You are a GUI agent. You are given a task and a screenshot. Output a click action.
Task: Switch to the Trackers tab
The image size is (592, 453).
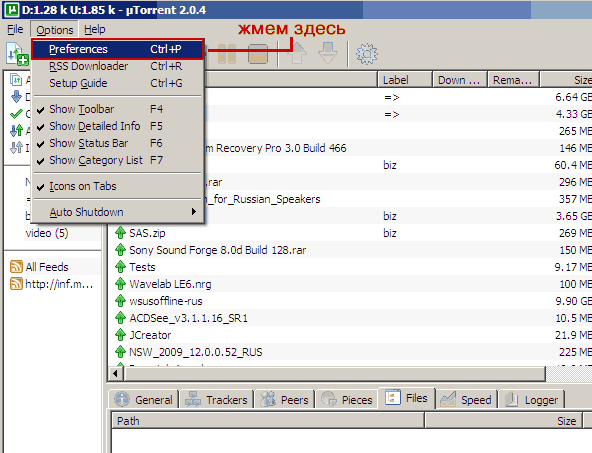(216, 399)
